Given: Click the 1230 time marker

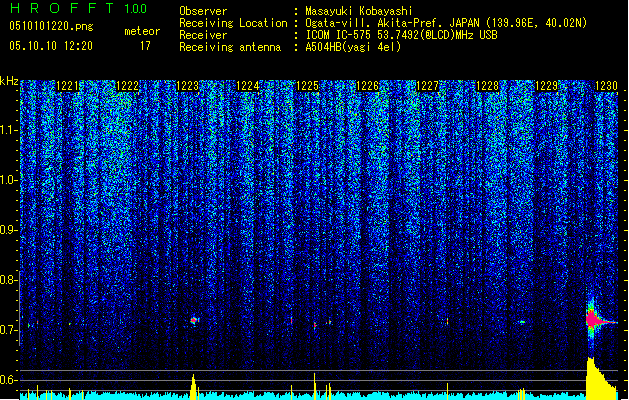Looking at the screenshot, I should coord(606,86).
